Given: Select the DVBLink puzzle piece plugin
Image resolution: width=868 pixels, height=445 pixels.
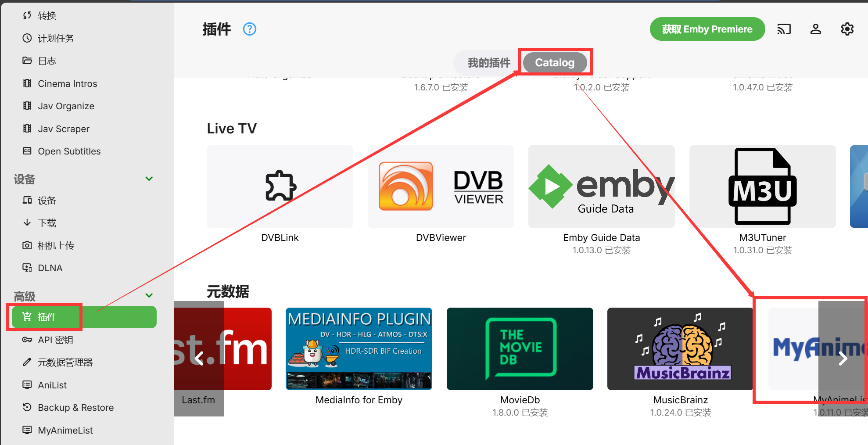Looking at the screenshot, I should tap(280, 186).
